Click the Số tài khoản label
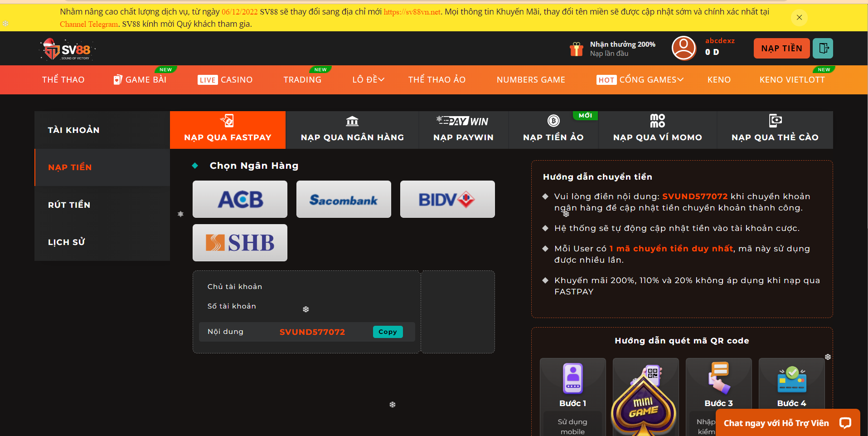This screenshot has width=868, height=436. pyautogui.click(x=232, y=306)
